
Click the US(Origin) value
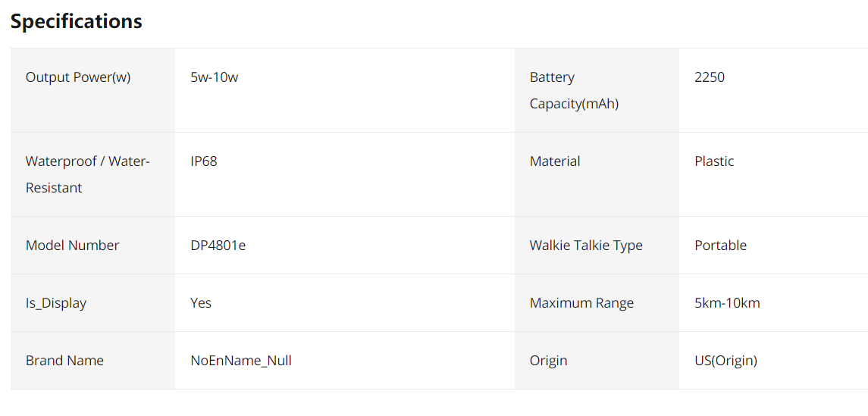pyautogui.click(x=725, y=361)
